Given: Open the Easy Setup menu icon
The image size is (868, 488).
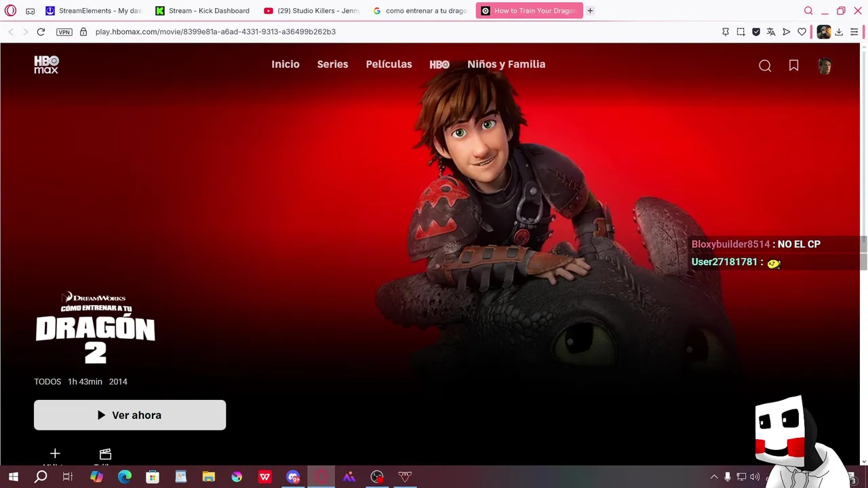Looking at the screenshot, I should 854,32.
